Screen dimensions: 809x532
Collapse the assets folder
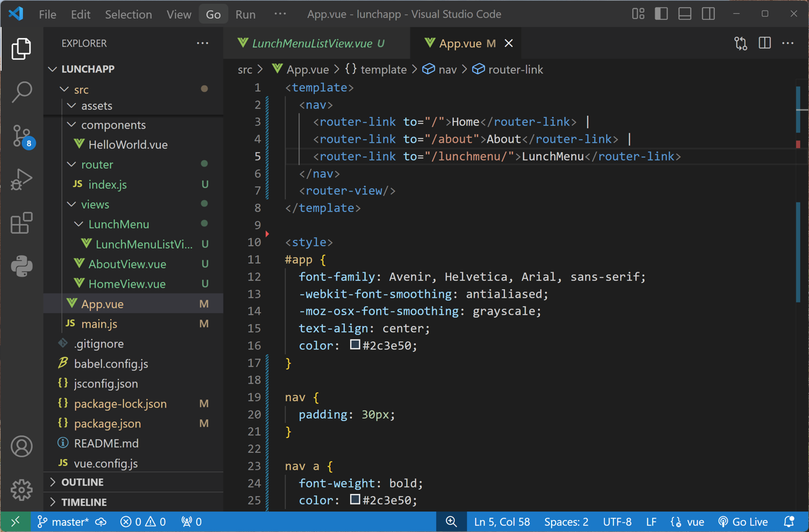point(134,106)
